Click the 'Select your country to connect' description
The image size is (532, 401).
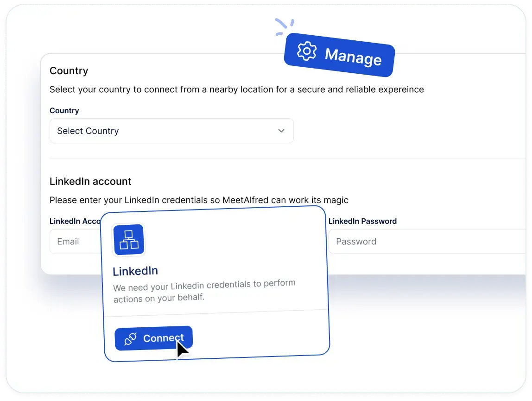[x=236, y=89]
